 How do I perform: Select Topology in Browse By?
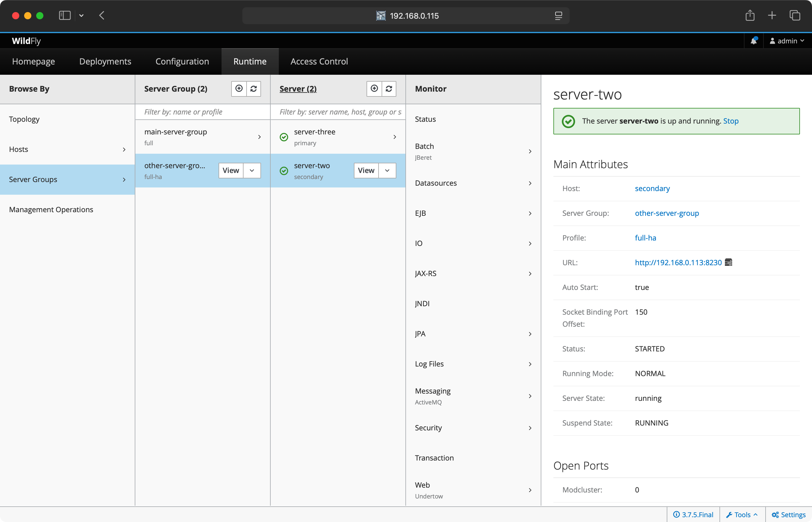(x=68, y=119)
